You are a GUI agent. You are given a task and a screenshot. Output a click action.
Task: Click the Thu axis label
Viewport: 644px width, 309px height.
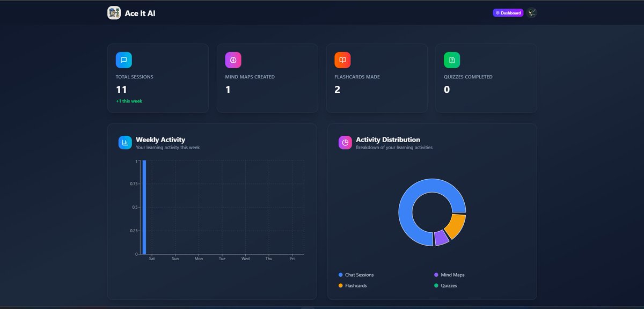(269, 259)
